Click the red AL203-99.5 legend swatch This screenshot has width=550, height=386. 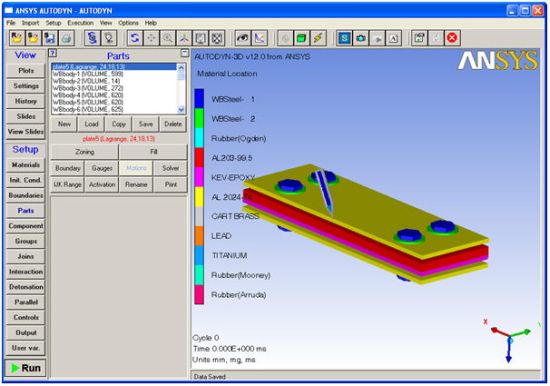(x=199, y=158)
